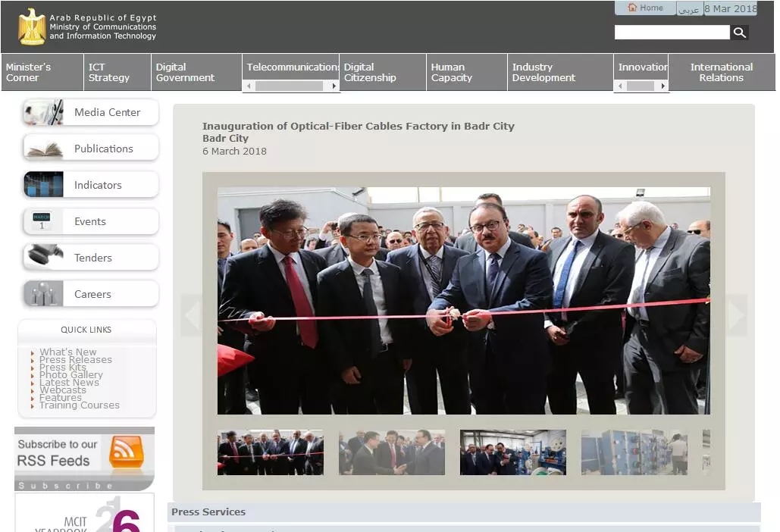Click the Publications open book icon
The height and width of the screenshot is (532, 780).
click(44, 149)
